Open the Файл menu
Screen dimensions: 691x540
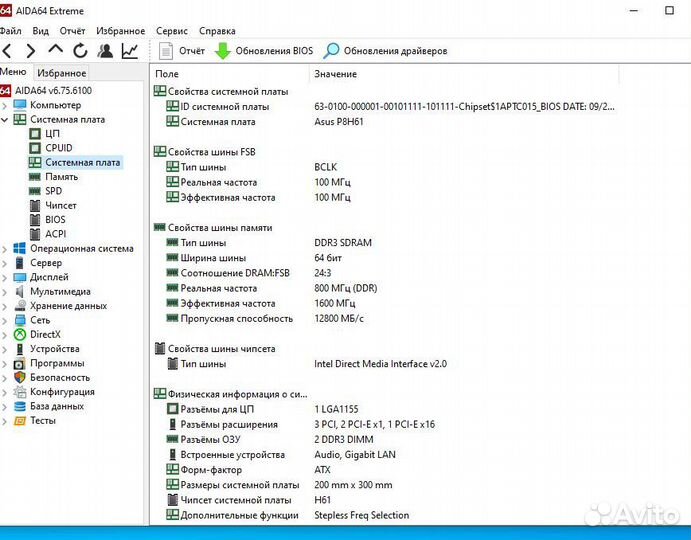click(11, 31)
